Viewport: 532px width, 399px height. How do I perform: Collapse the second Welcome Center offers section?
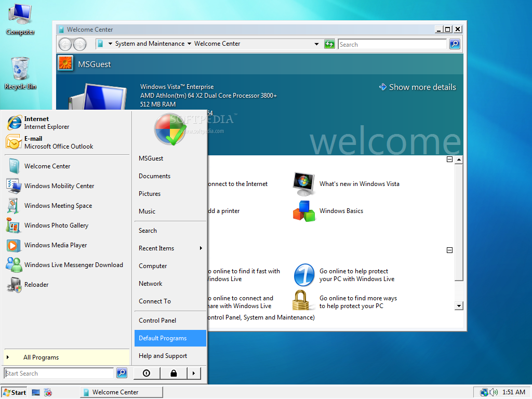(x=449, y=250)
